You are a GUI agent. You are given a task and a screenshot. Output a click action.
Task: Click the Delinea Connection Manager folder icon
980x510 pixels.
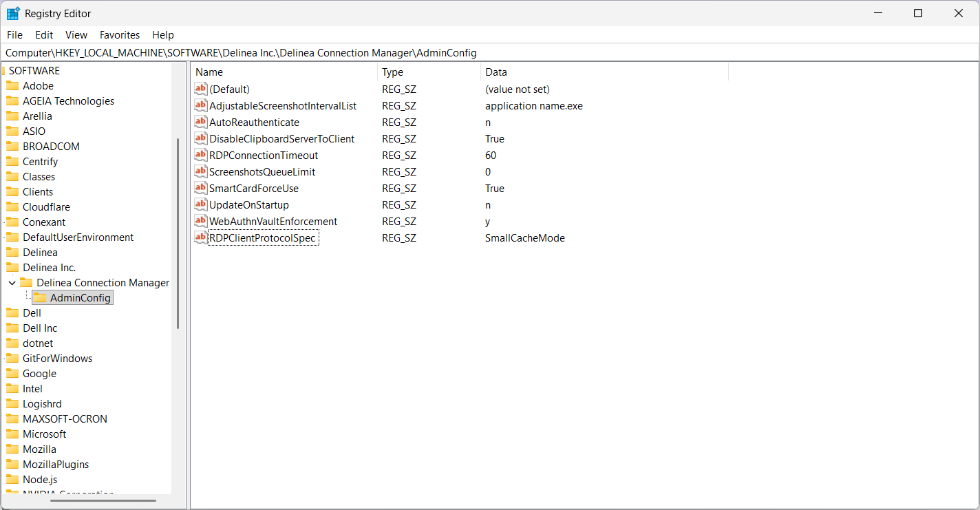point(26,283)
